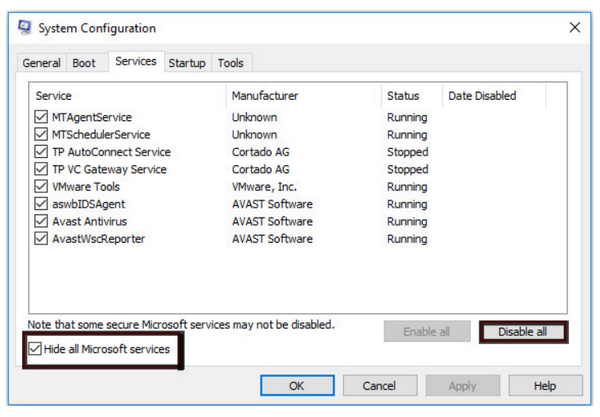The image size is (600, 417).
Task: Open the Tools tab
Action: point(230,63)
